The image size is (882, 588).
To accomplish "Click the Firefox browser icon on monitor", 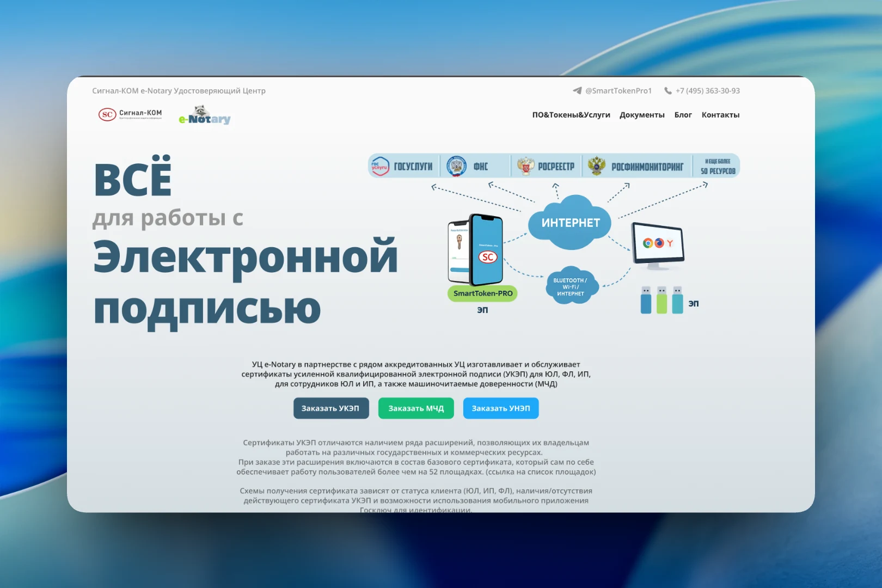I will coord(659,243).
